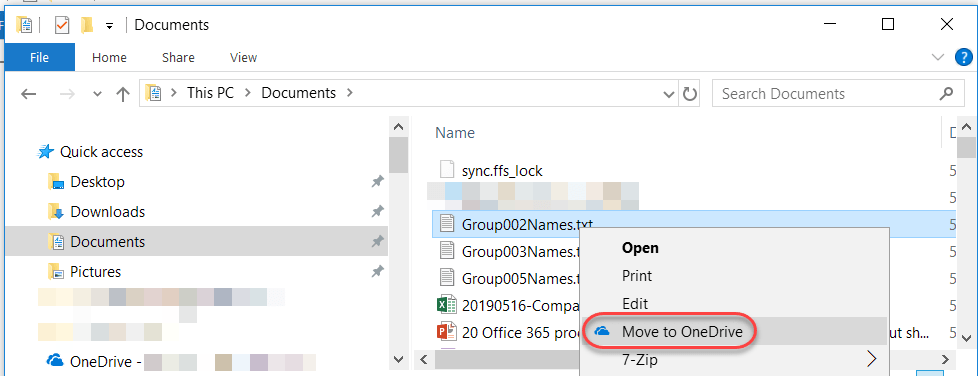Screen dimensions: 978x376
Task: Expand the ribbon with the chevron
Action: (x=937, y=57)
